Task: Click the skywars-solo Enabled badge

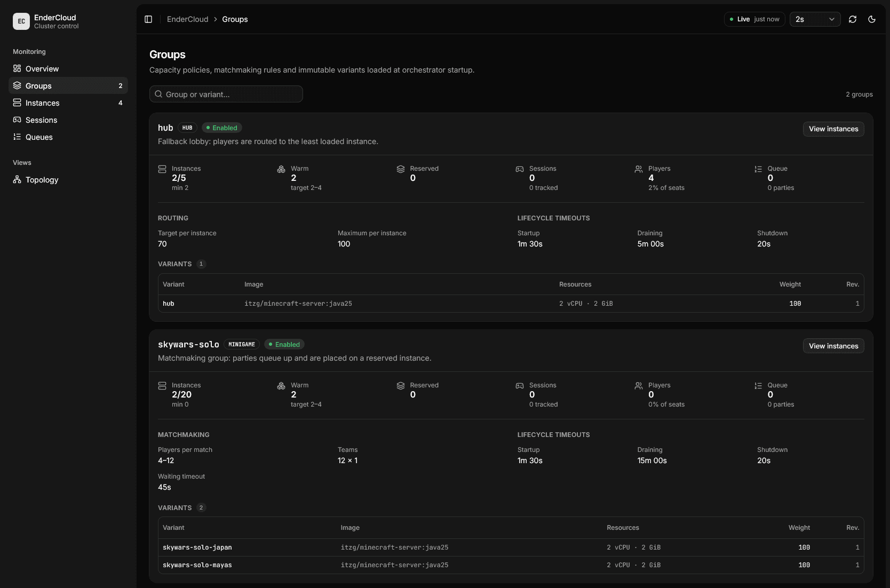Action: [284, 344]
